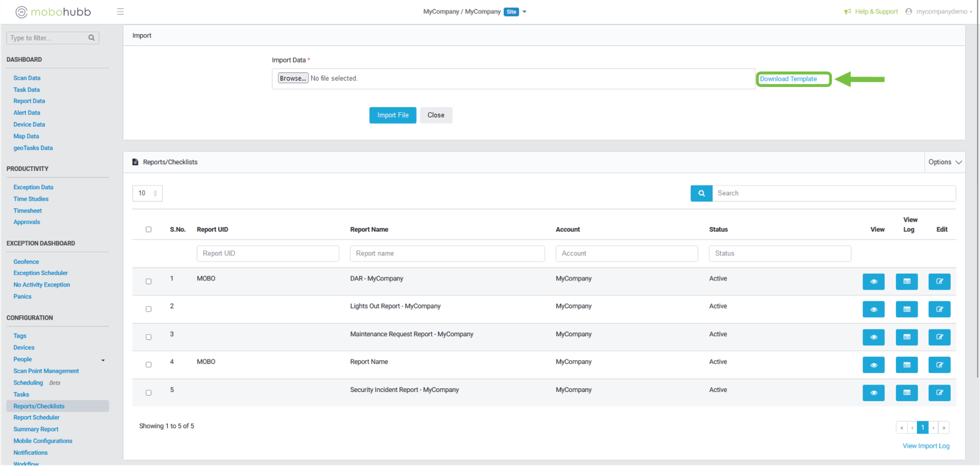Viewport: 980px width, 466px height.
Task: Open view log for row 4 Report Name
Action: tap(907, 365)
